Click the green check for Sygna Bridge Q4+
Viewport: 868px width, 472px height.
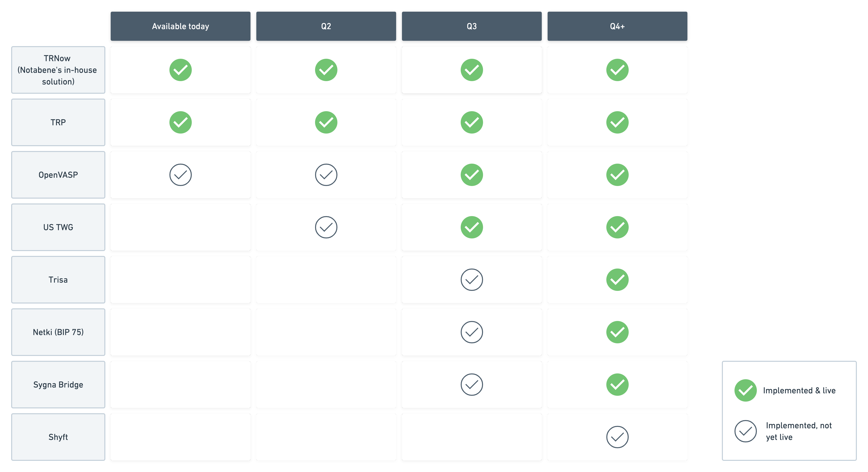[617, 384]
